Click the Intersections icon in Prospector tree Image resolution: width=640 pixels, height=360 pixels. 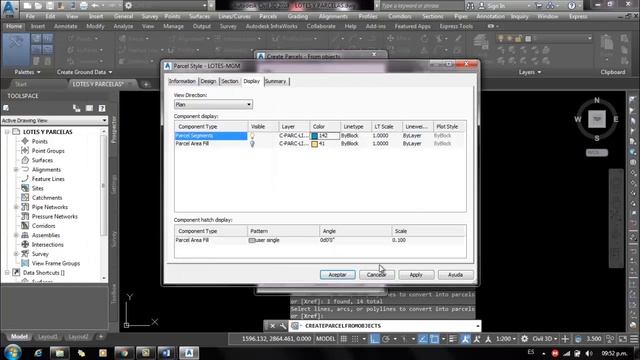tap(25, 244)
